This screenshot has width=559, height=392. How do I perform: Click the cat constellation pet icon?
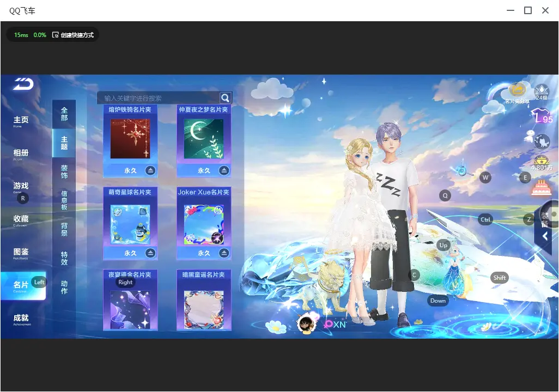pos(542,142)
